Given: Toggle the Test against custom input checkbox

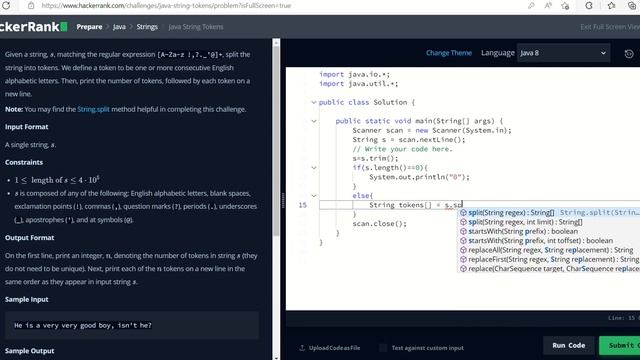Looking at the screenshot, I should (383, 348).
